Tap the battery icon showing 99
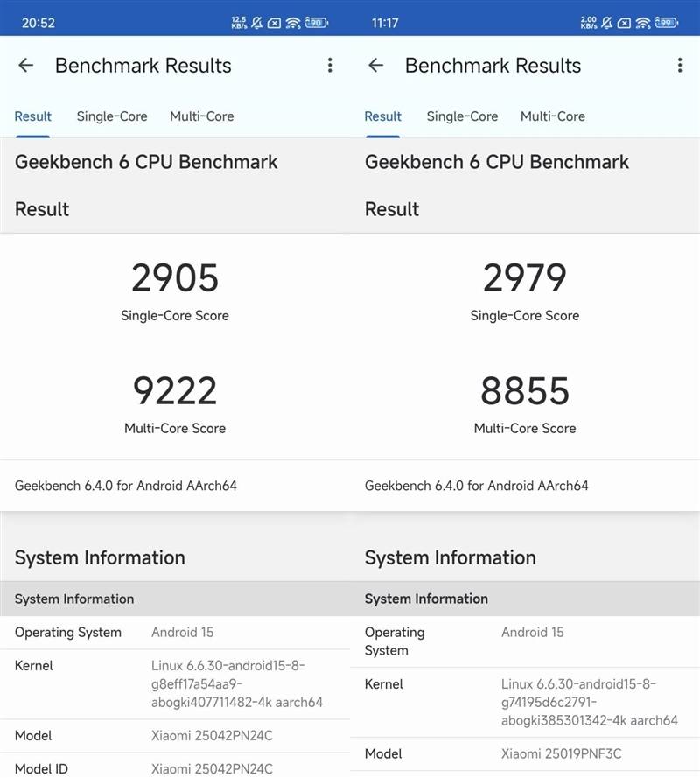The width and height of the screenshot is (700, 778). point(666,23)
